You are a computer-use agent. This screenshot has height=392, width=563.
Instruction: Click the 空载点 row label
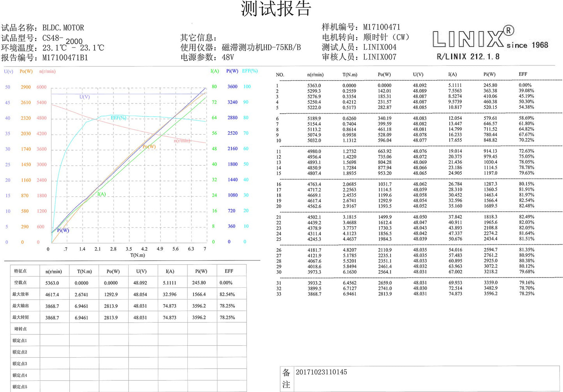point(20,283)
